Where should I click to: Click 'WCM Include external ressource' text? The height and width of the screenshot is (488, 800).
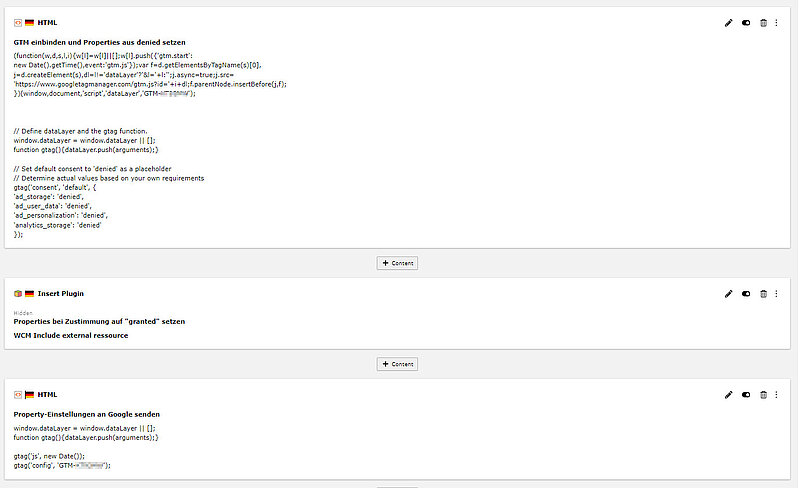click(71, 335)
